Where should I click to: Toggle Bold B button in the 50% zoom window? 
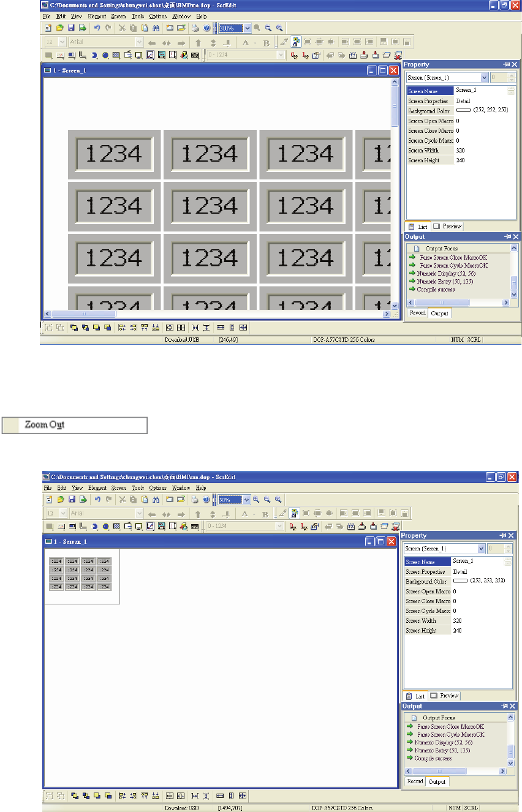click(x=266, y=513)
